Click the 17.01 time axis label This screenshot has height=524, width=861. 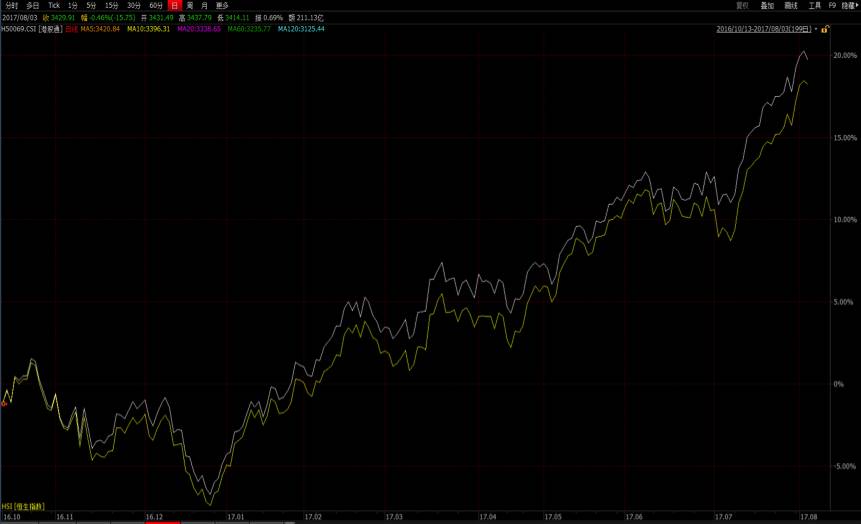236,517
